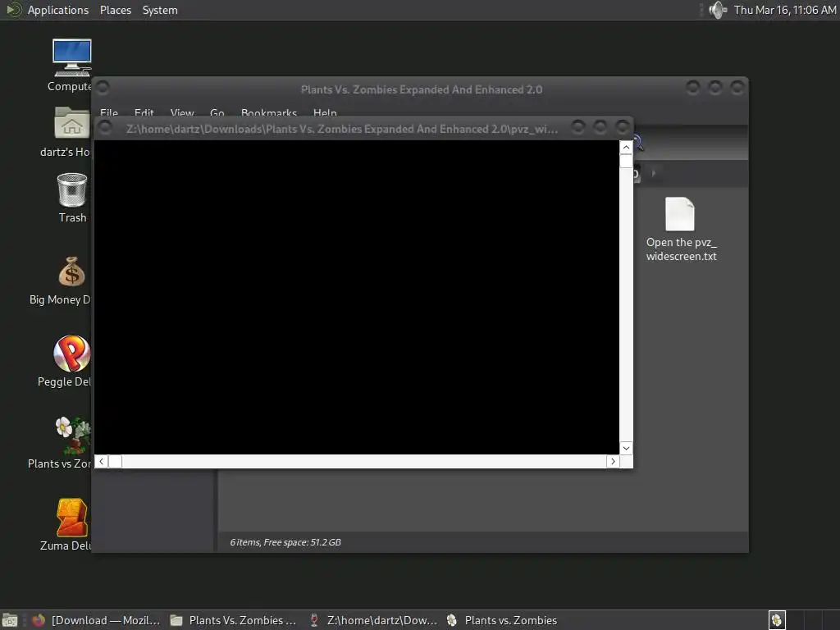
Task: Switch to Plants Vs. Zombies folder taskbar window
Action: click(x=233, y=620)
